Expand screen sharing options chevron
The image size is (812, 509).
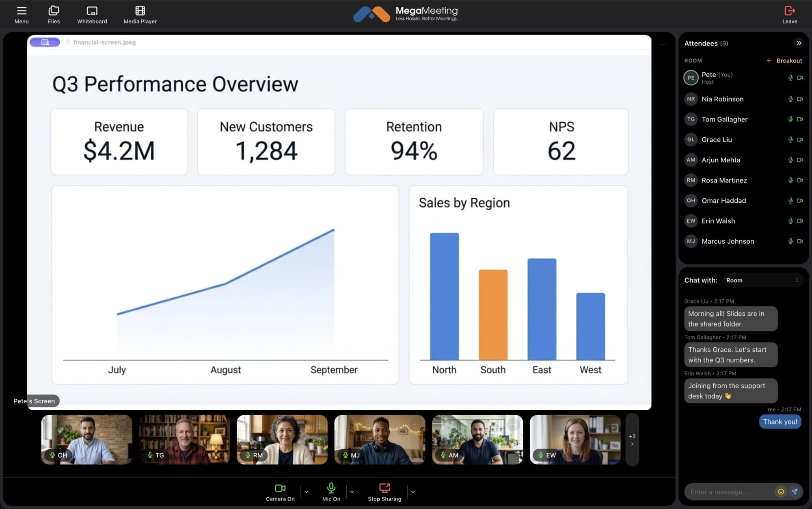pos(413,492)
